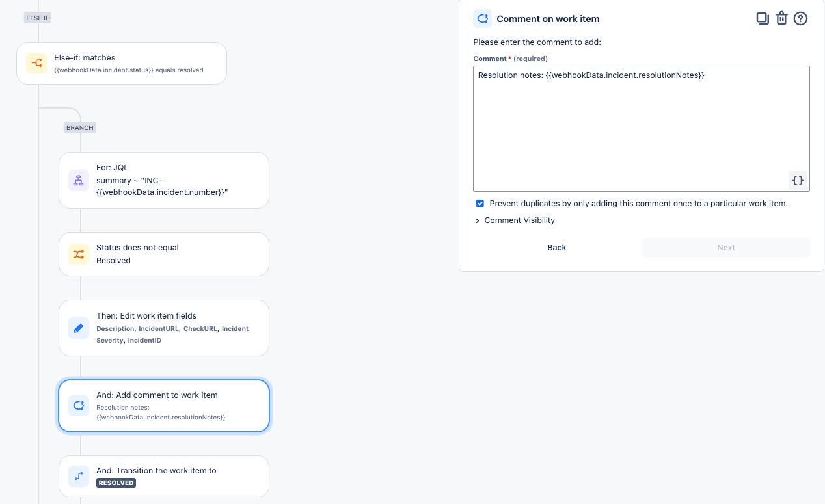Click the smart value curly braces button

(x=798, y=180)
